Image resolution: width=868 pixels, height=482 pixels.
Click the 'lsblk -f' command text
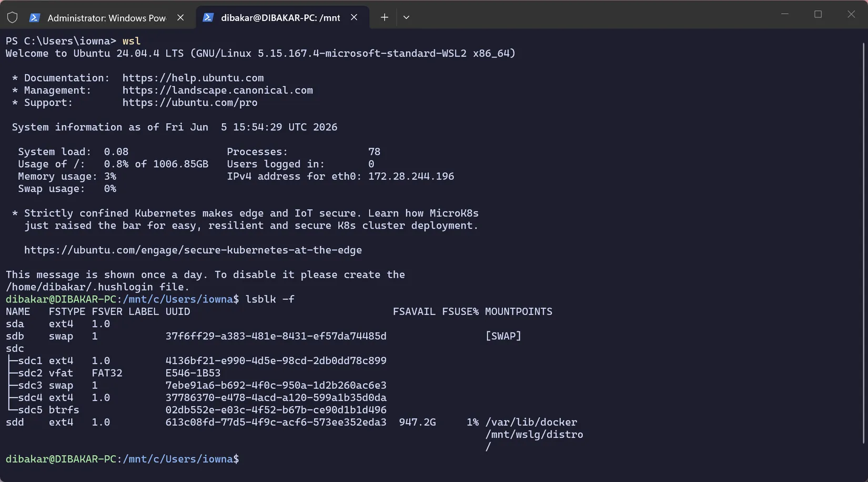[x=270, y=299]
